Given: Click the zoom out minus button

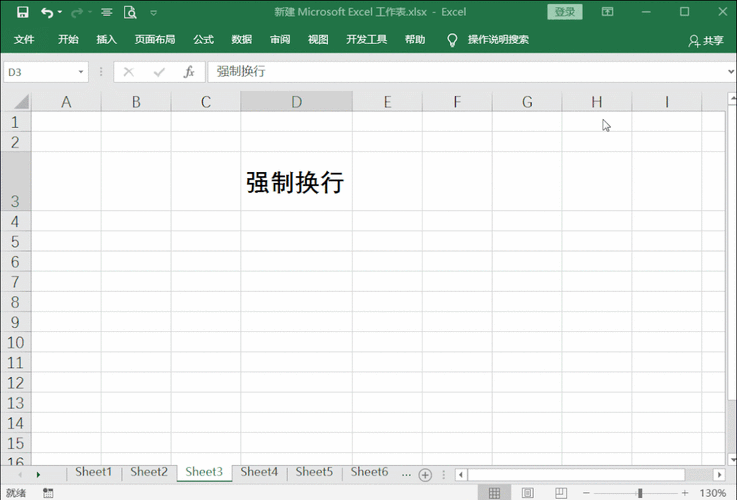Looking at the screenshot, I should [x=586, y=492].
